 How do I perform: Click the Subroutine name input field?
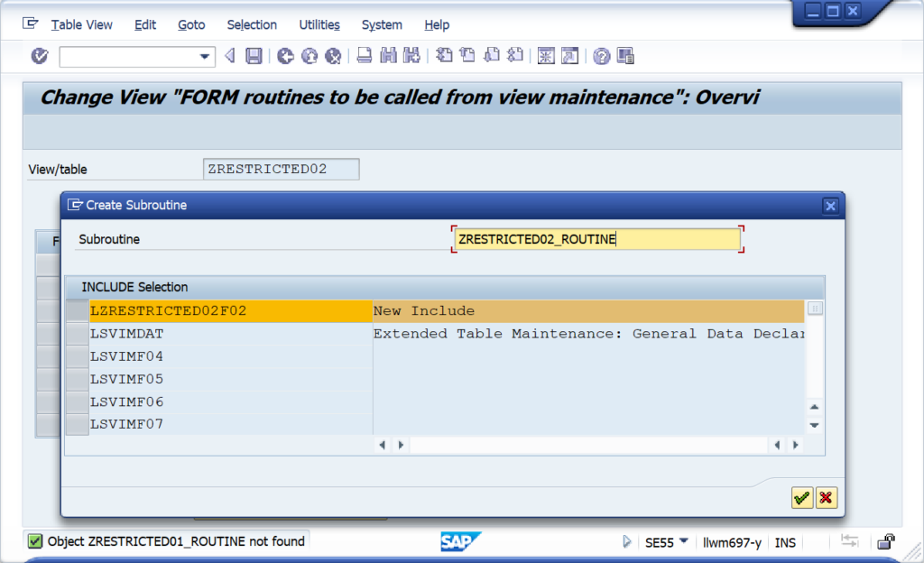(596, 239)
